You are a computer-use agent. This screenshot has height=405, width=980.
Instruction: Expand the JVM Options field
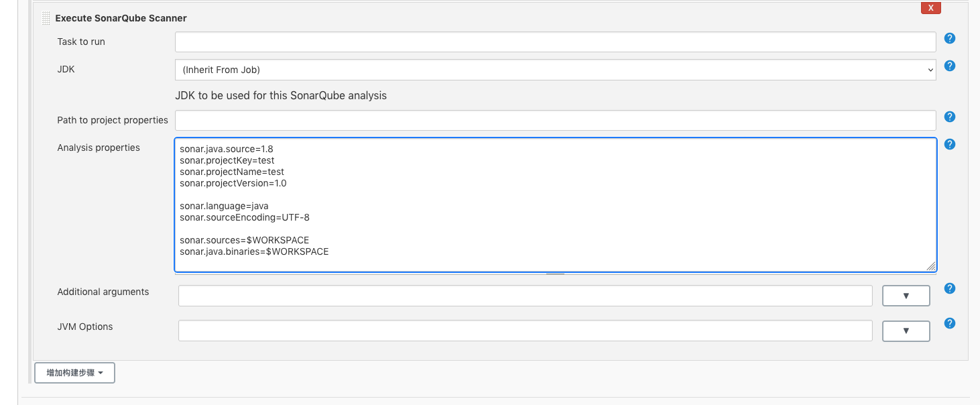[906, 331]
